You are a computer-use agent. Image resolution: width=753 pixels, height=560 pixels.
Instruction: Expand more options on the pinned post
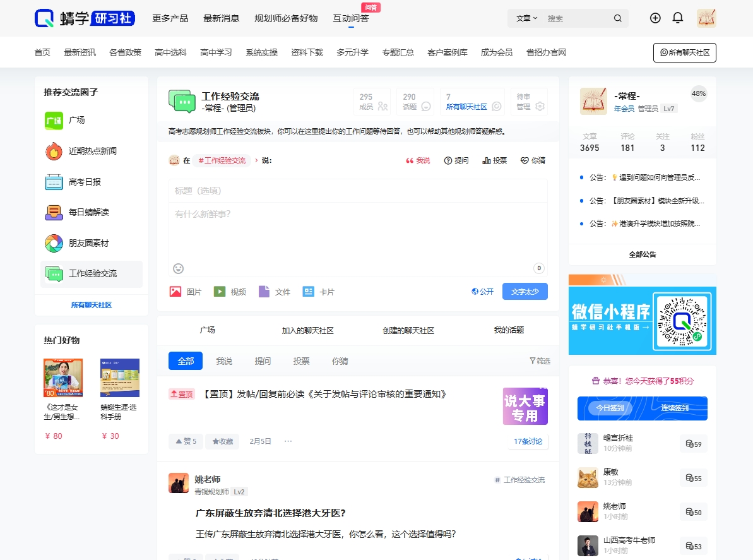tap(288, 441)
